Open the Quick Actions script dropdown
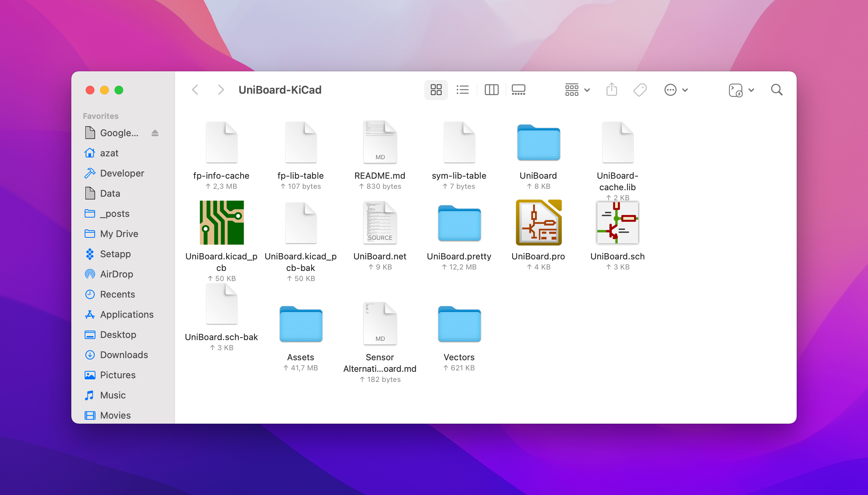The image size is (868, 495). point(741,90)
